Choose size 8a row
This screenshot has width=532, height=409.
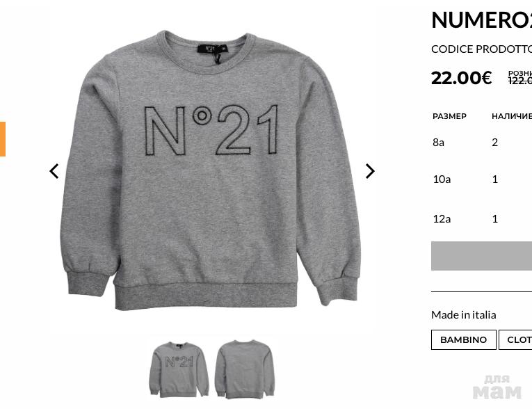point(482,142)
